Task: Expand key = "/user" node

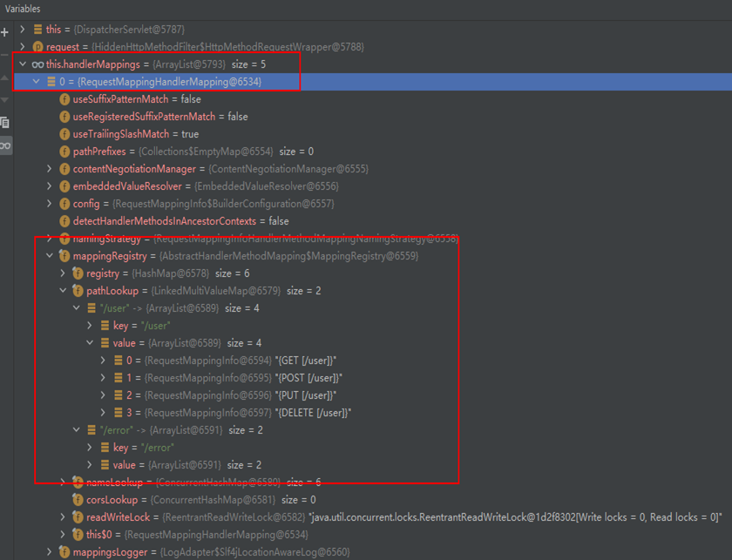Action: (x=90, y=325)
